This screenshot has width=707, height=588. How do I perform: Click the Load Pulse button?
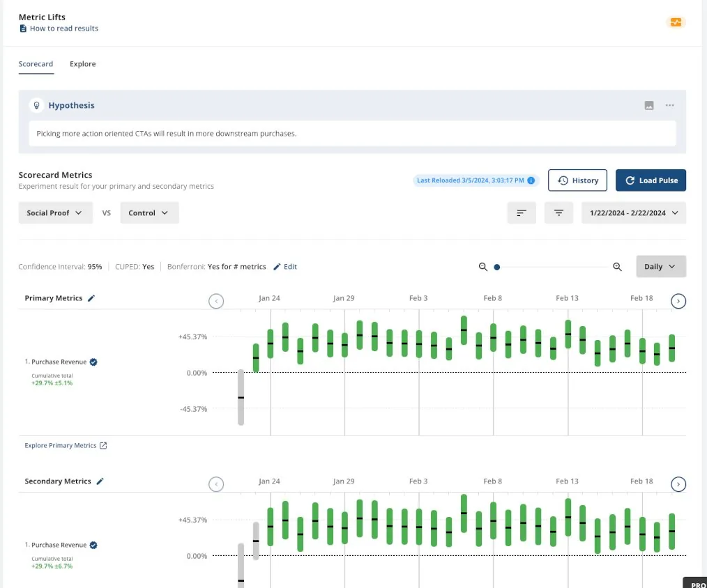pos(651,180)
